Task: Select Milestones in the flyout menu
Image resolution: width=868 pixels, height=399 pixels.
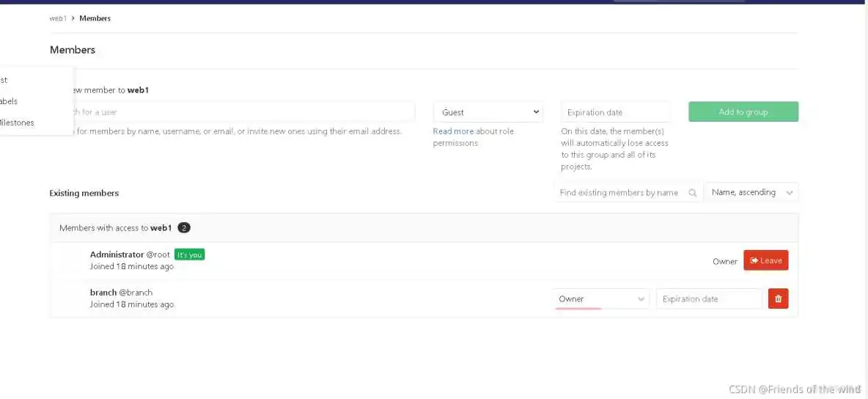Action: click(x=17, y=122)
